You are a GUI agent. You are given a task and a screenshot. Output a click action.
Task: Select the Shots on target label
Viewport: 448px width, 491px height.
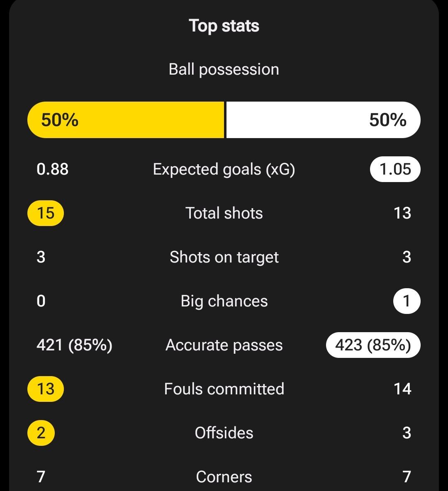[224, 257]
